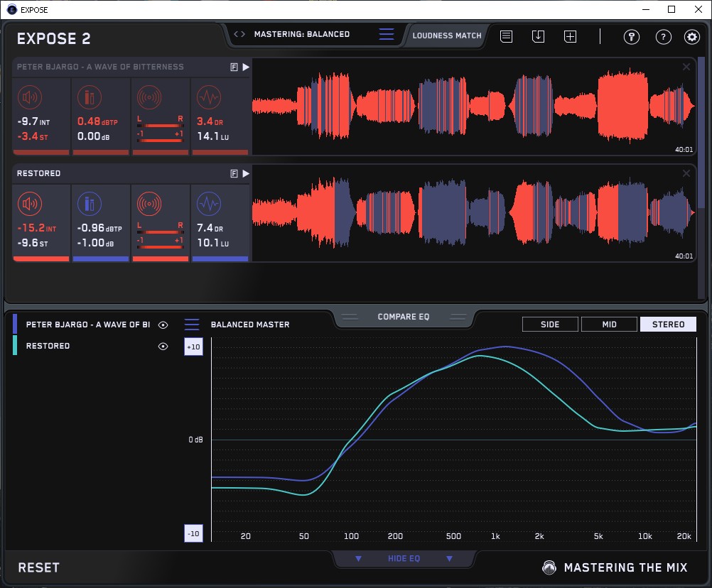Click the export download icon in the header
Screen dimensions: 712x588
click(x=538, y=37)
